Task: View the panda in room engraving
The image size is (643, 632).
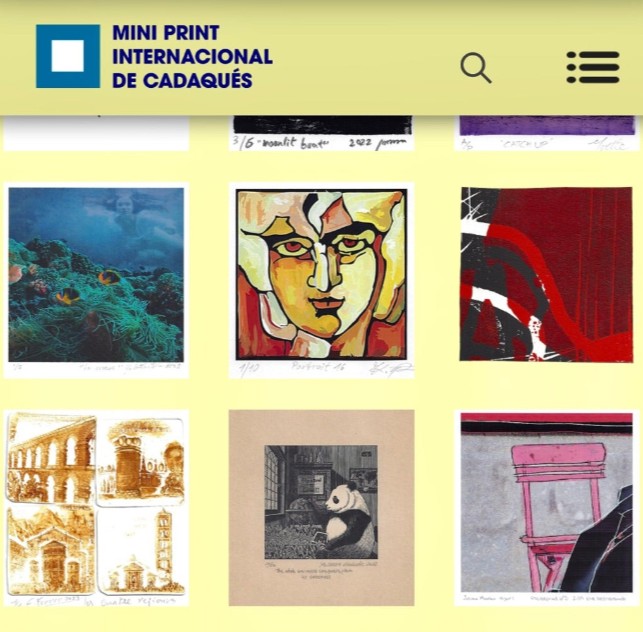Action: (x=322, y=508)
